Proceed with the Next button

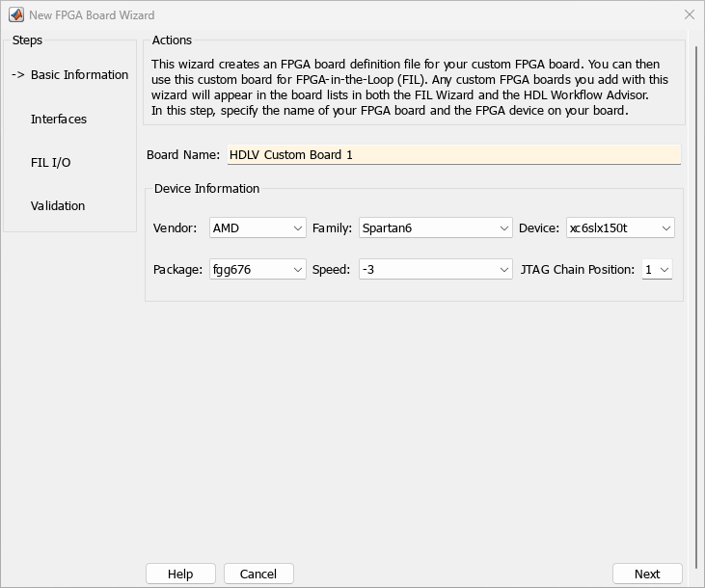[647, 574]
